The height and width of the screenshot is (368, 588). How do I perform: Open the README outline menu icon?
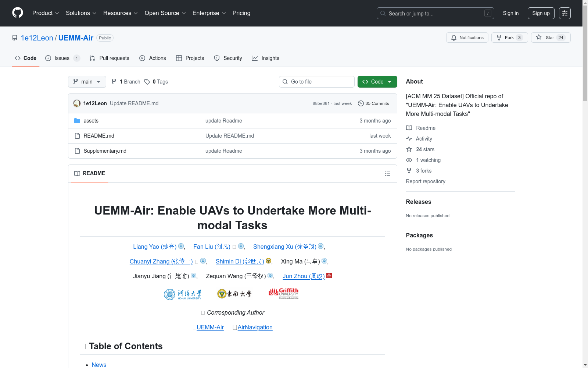click(388, 174)
